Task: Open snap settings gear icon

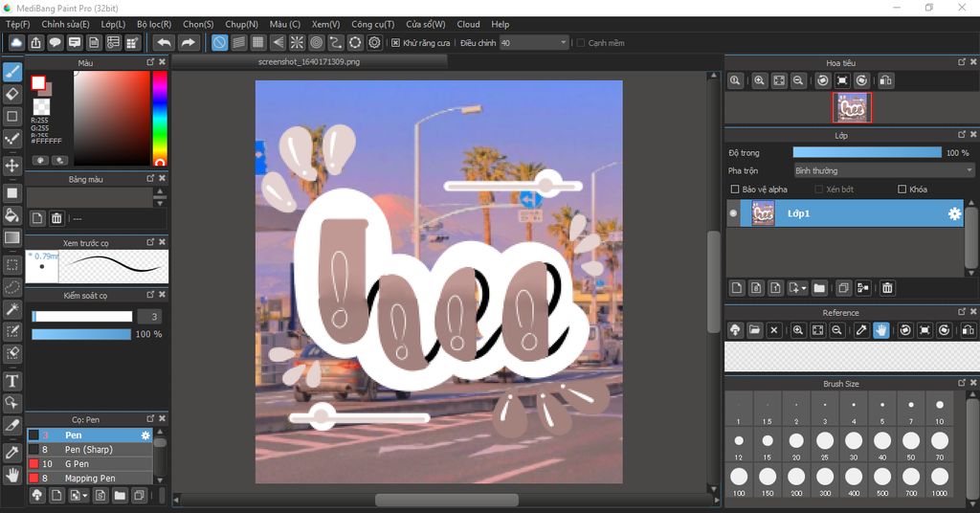Action: tap(374, 42)
